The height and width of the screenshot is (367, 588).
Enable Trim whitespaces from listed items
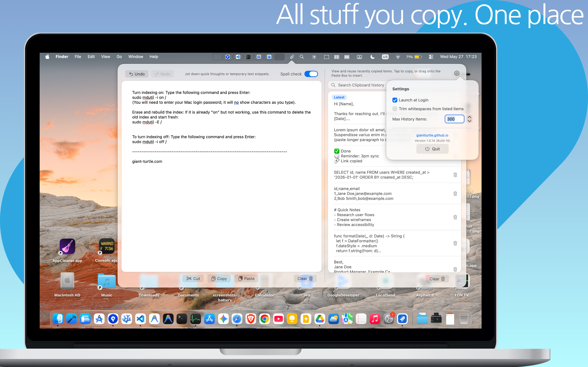395,109
